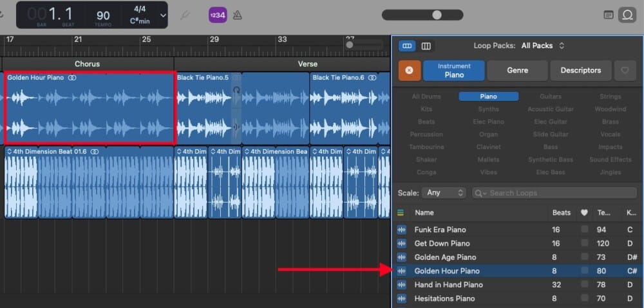Click the tempo value 90
Image resolution: width=644 pixels, height=308 pixels.
pyautogui.click(x=103, y=15)
